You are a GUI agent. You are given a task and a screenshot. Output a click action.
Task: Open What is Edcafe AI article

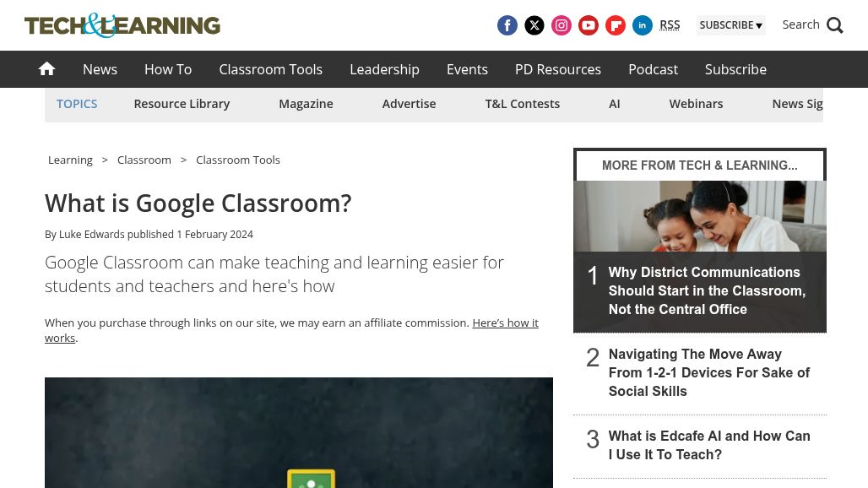pos(709,446)
